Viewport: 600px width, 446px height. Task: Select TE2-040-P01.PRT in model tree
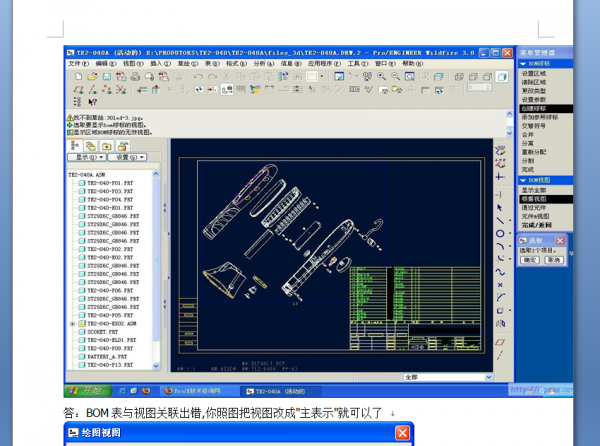[x=110, y=183]
